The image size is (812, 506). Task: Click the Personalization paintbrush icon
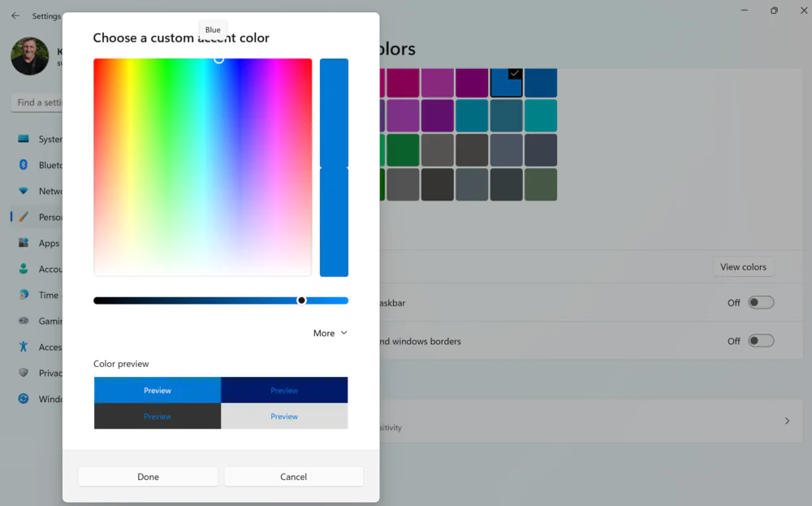(24, 217)
